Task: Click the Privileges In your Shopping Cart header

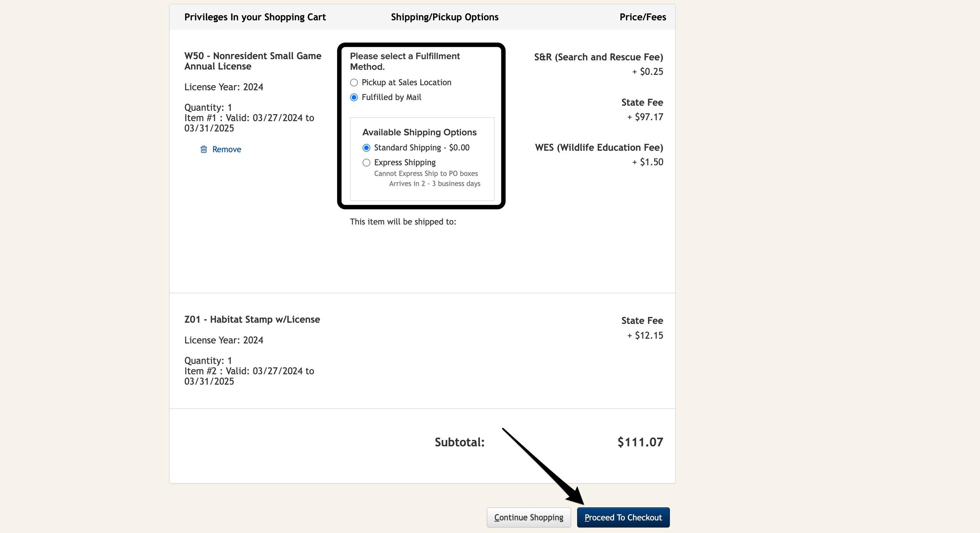Action: pos(255,17)
